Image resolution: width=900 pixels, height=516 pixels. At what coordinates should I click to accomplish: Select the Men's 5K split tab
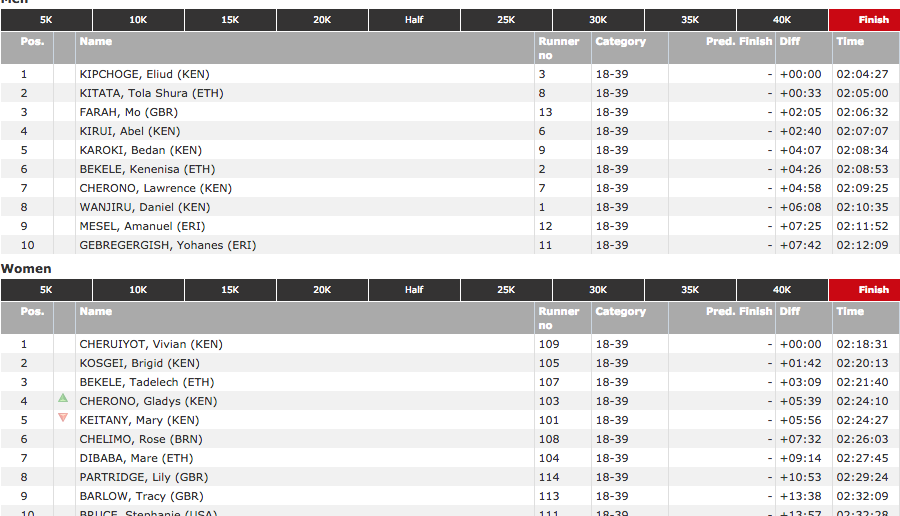click(x=46, y=20)
